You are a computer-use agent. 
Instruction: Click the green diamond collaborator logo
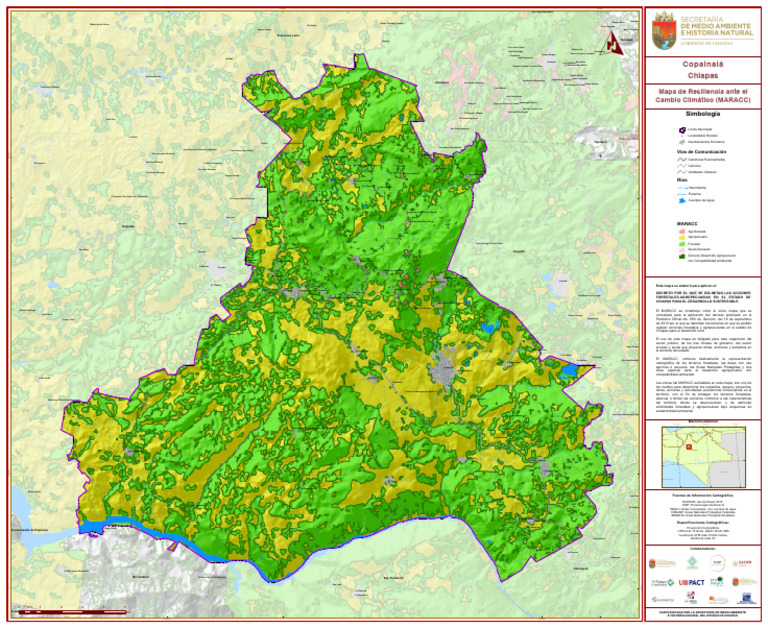[692, 563]
